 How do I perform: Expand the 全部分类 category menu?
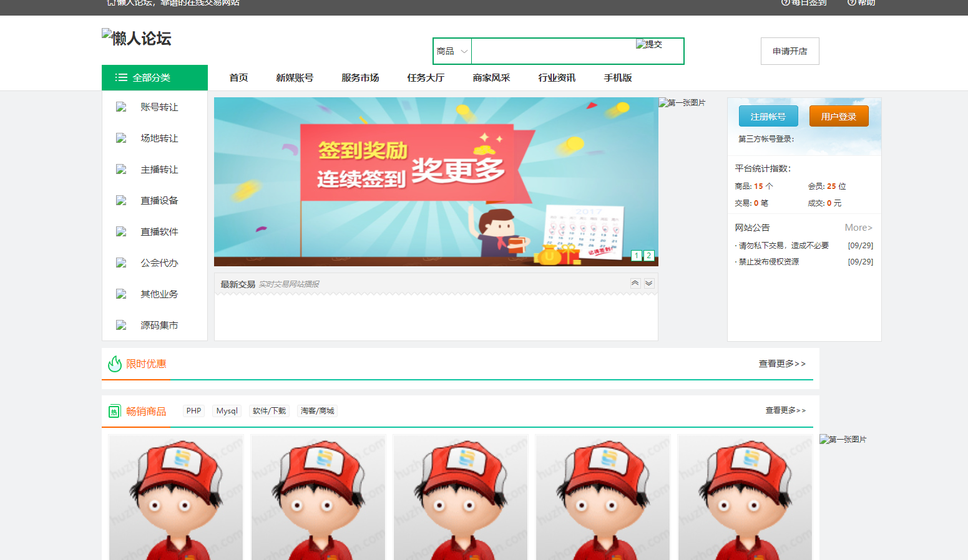[154, 78]
